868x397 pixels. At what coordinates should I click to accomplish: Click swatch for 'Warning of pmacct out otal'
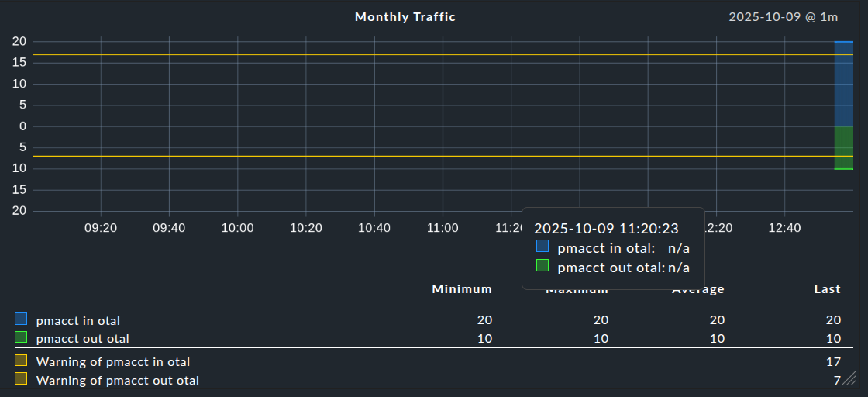[x=21, y=379]
